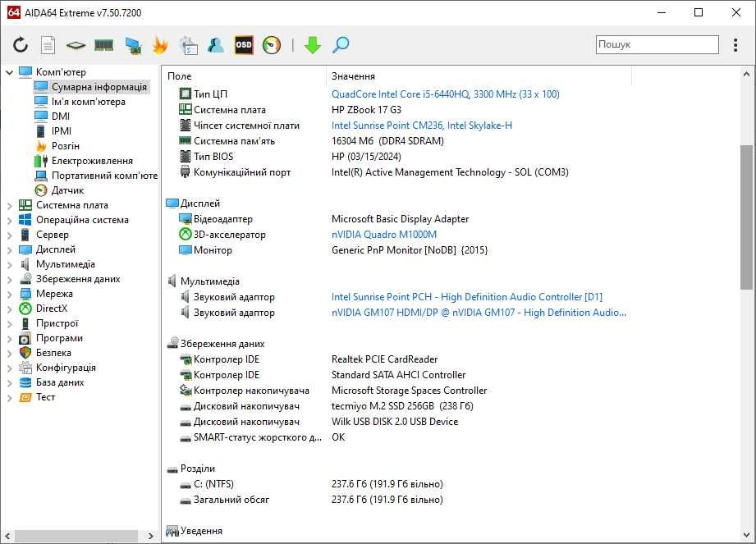This screenshot has height=544, width=756.
Task: Open Intel Sunrise Point PCH audio controller link
Action: click(467, 297)
